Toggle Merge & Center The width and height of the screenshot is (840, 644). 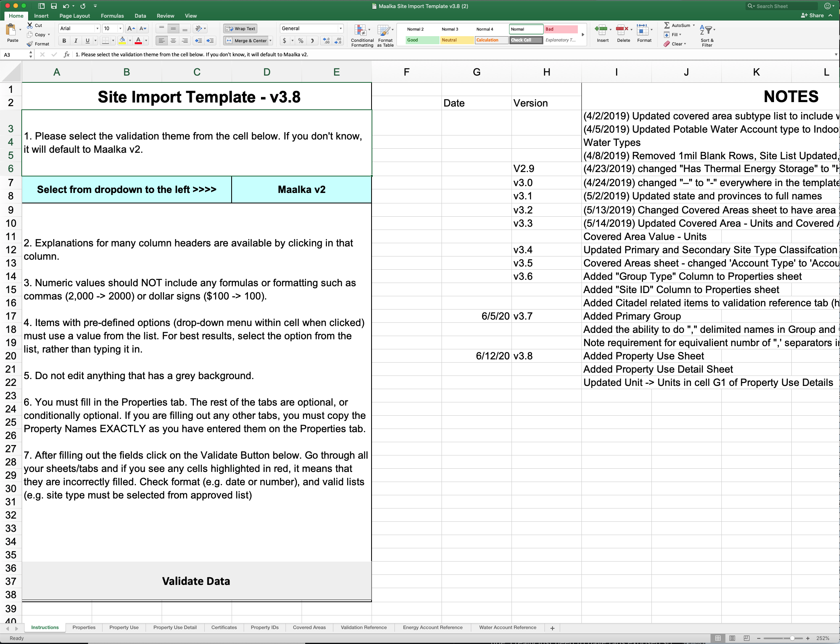point(246,41)
